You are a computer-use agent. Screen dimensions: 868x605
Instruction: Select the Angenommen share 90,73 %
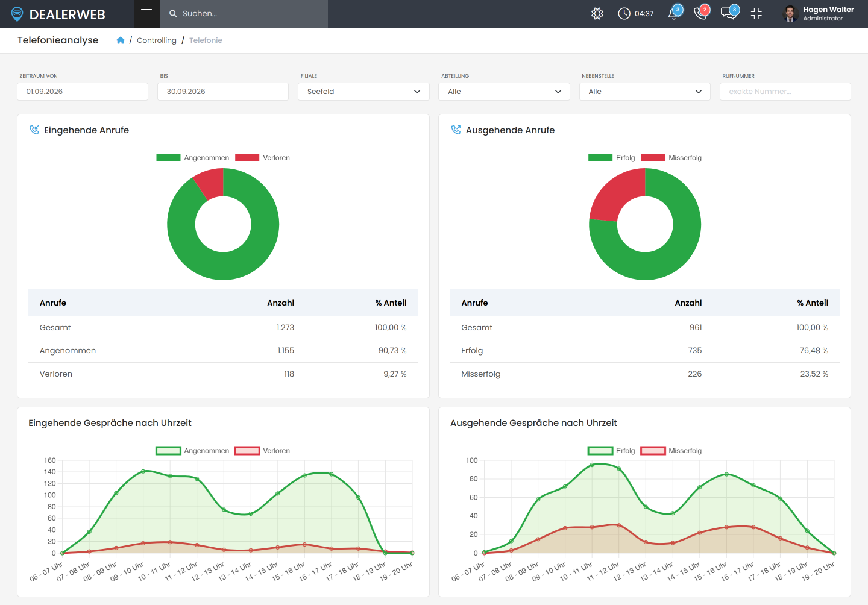tap(392, 351)
